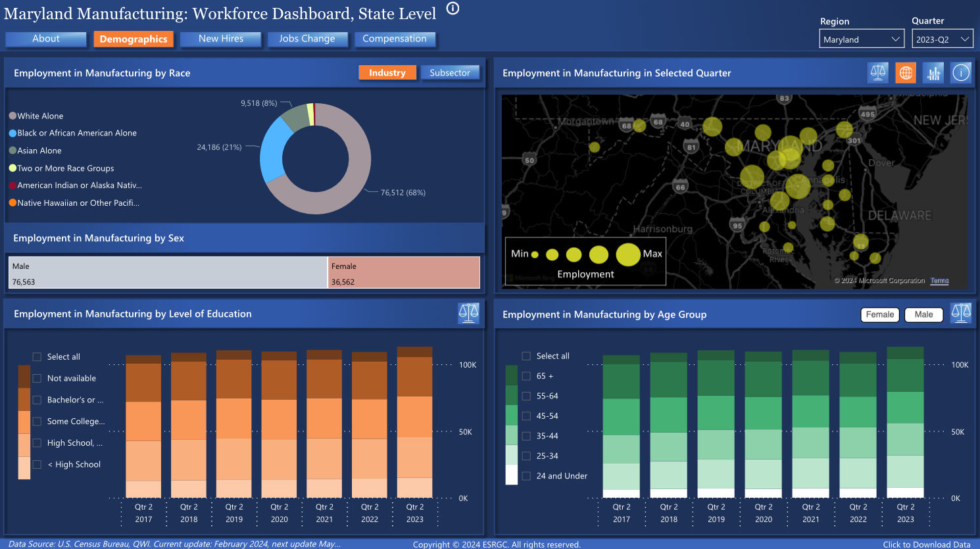Click the Subsector button in Race panel
Image resolution: width=980 pixels, height=549 pixels.
[450, 73]
